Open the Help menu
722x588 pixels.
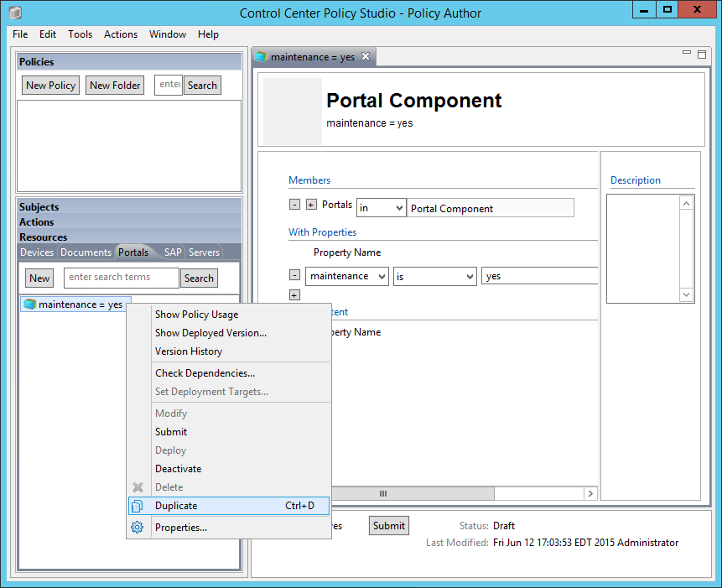[208, 34]
